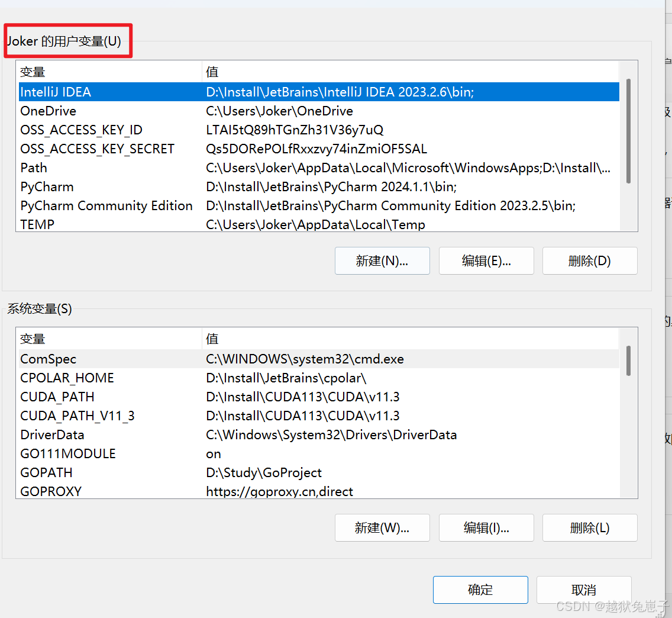Confirm with the 确定 button

click(x=480, y=590)
